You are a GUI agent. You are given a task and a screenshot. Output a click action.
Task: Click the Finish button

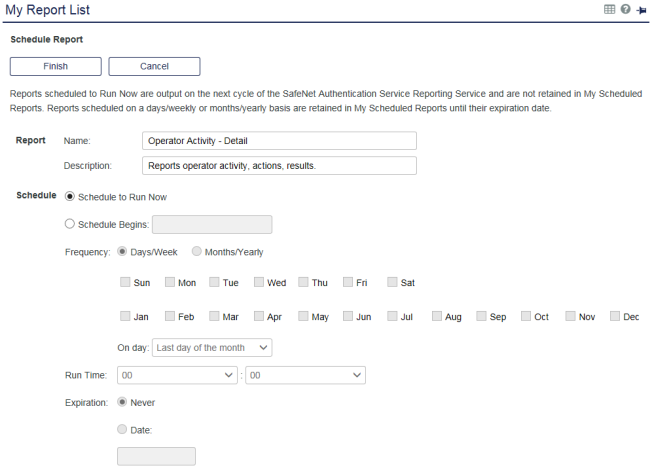click(55, 66)
